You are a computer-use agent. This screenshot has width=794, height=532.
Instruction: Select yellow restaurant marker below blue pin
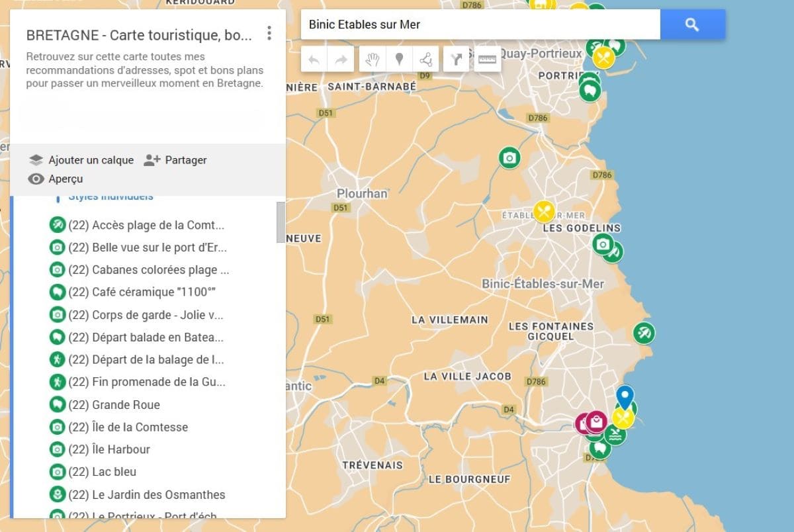point(623,418)
